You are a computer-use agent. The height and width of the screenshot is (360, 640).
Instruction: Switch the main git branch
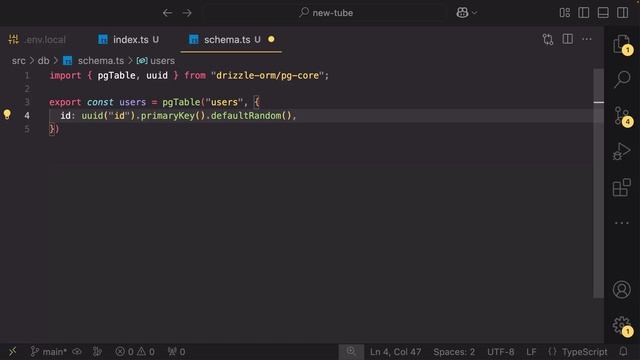click(49, 351)
